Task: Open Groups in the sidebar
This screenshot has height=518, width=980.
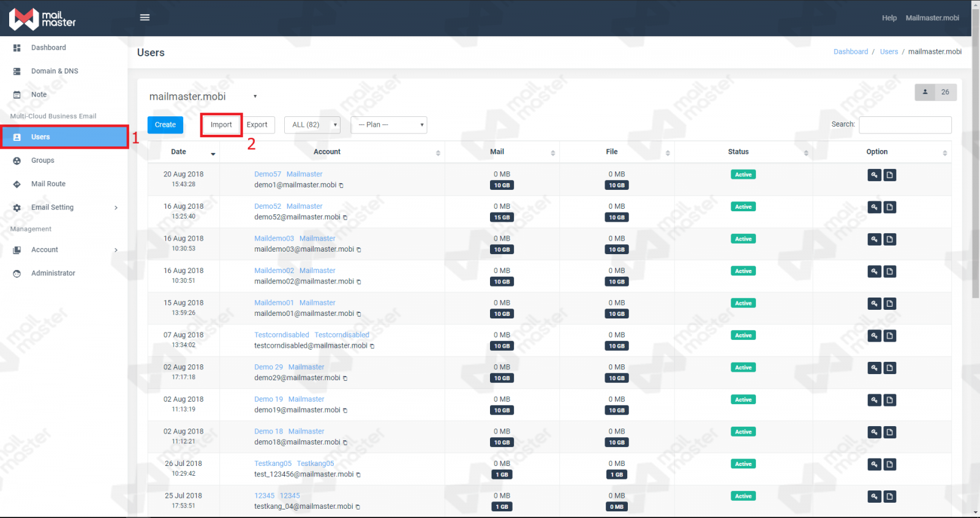Action: [42, 160]
